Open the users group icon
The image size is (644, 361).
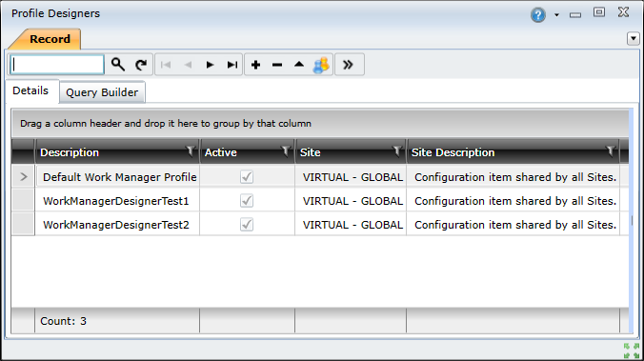pos(321,65)
